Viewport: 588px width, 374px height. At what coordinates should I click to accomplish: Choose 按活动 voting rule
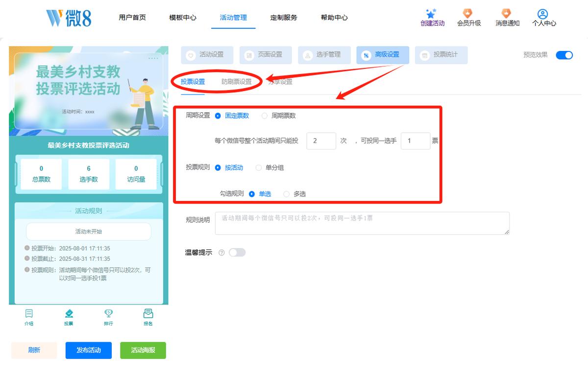pos(229,168)
